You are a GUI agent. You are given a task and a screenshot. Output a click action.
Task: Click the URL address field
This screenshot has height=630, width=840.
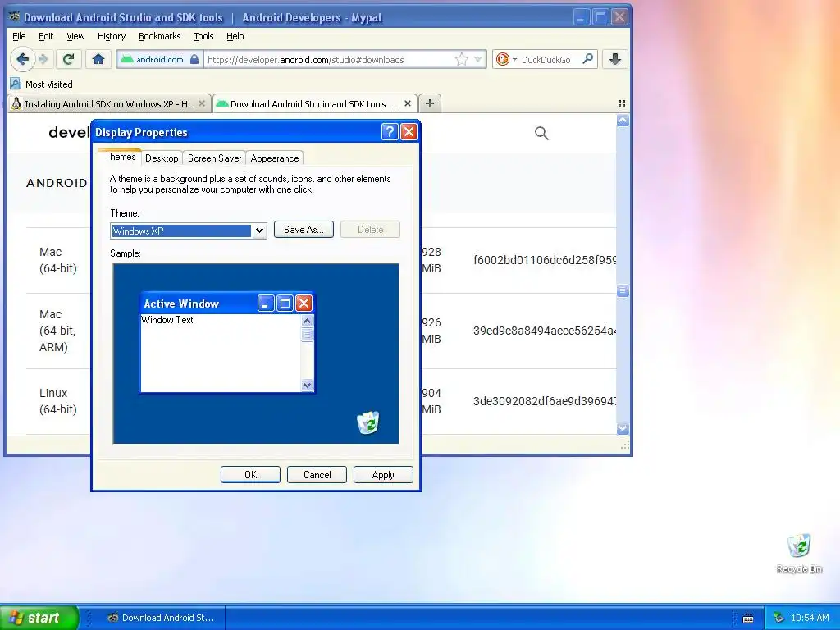(328, 59)
